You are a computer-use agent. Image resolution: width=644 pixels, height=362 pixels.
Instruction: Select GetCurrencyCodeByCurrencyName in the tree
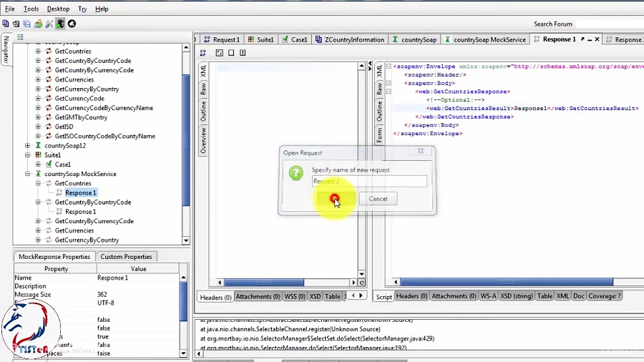pyautogui.click(x=104, y=108)
